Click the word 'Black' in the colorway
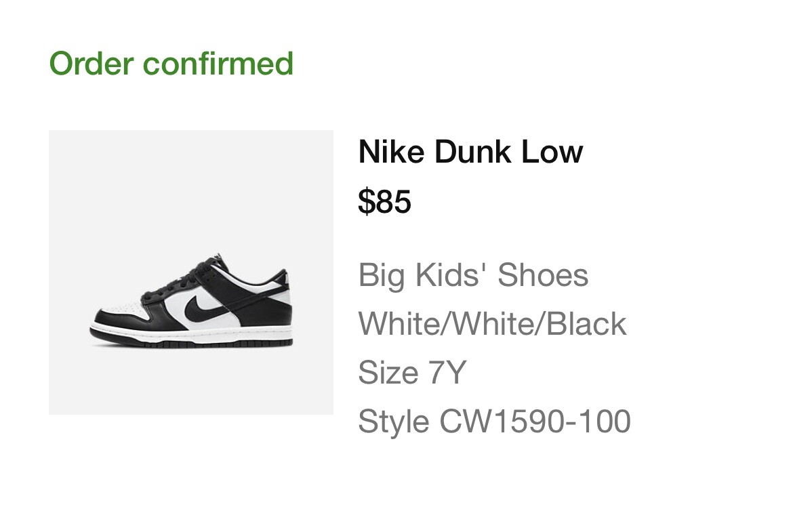This screenshot has height=532, width=793. (586, 324)
